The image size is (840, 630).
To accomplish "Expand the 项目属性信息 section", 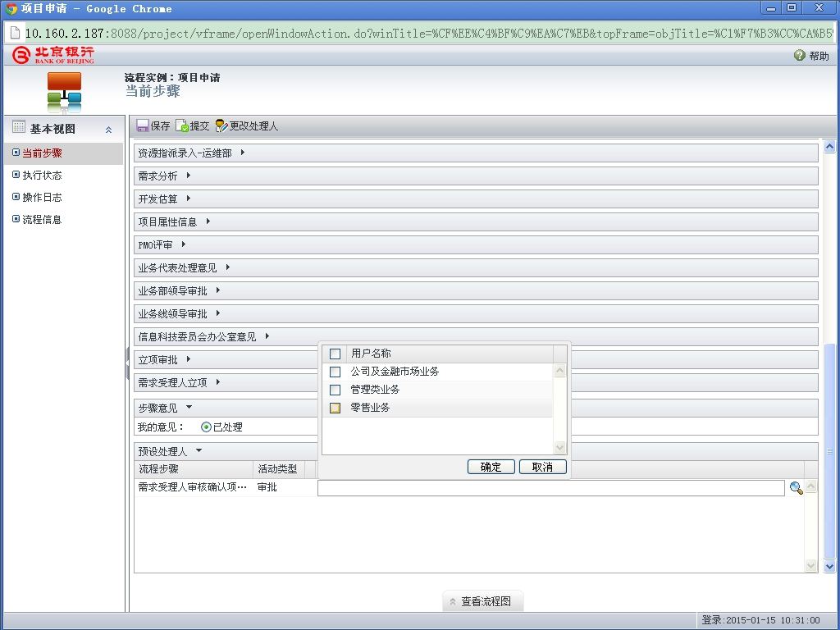I will click(x=208, y=221).
